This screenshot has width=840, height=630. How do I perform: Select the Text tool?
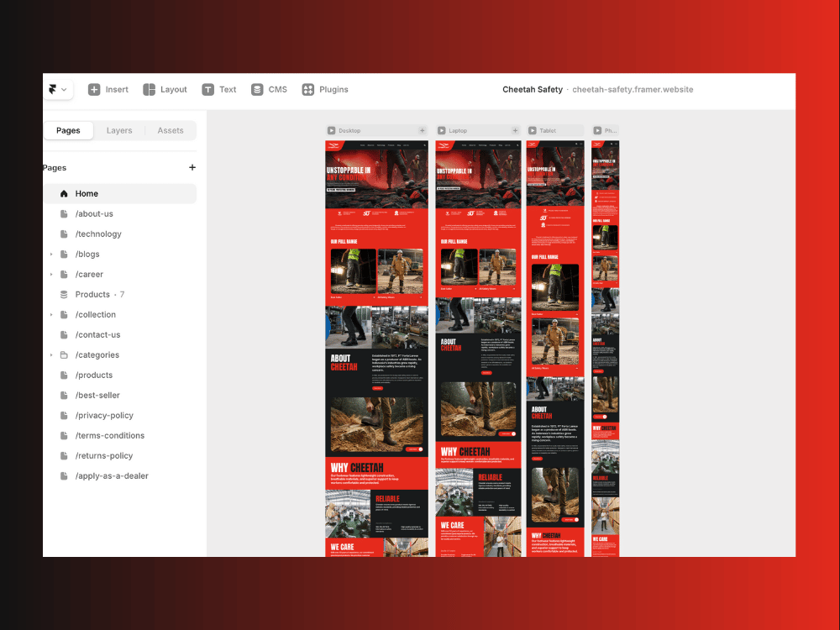click(x=219, y=90)
